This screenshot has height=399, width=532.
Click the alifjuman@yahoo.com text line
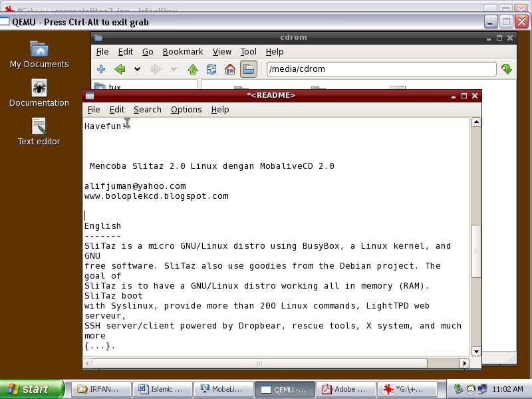135,186
